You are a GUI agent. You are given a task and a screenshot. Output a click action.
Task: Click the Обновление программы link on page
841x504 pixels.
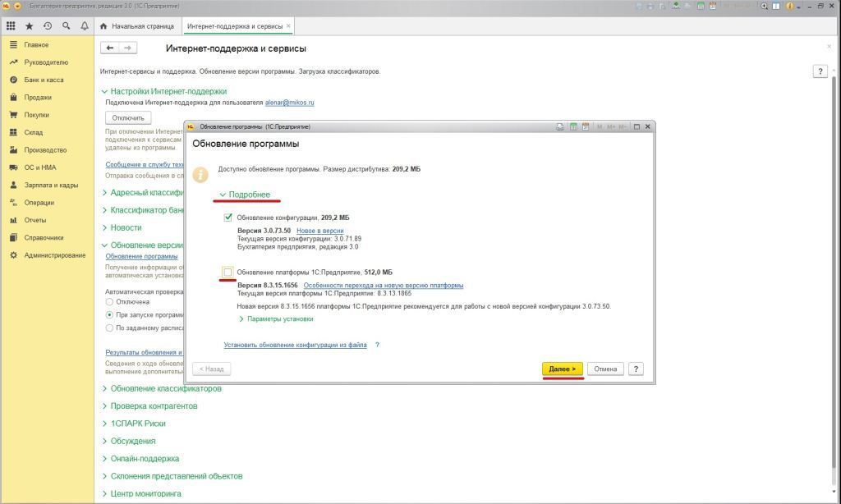click(x=141, y=256)
